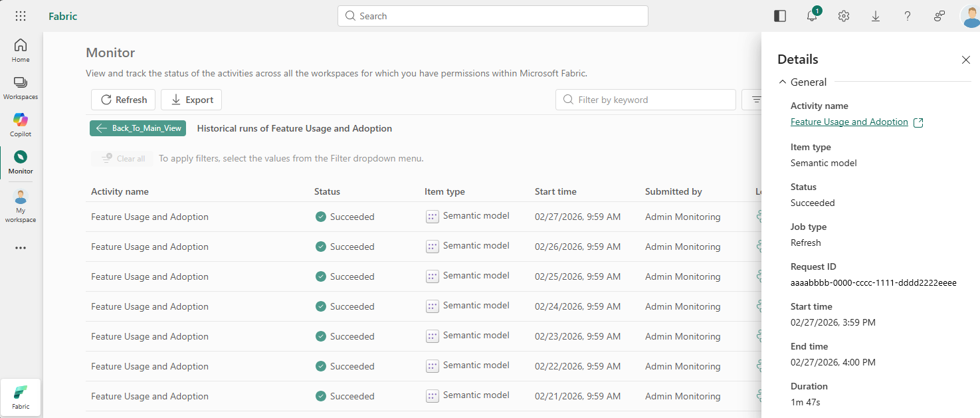Open the Feature Usage and Adoption link
The image size is (980, 418).
[849, 122]
